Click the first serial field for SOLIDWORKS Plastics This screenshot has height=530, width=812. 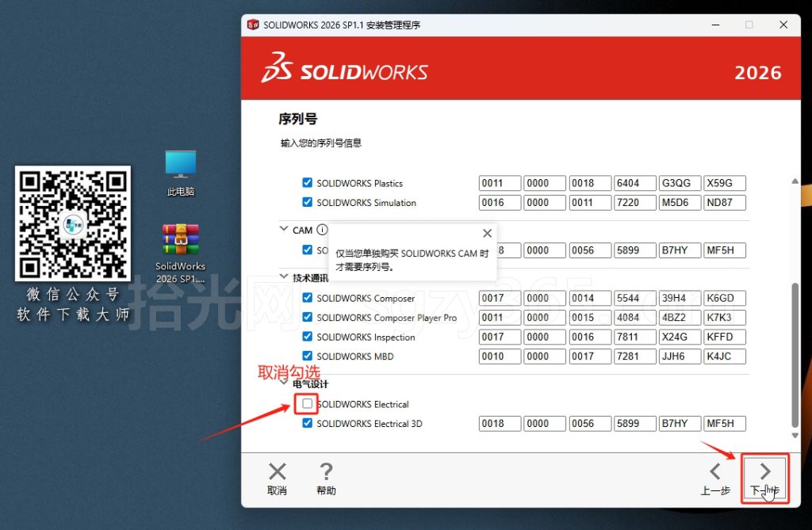click(500, 182)
